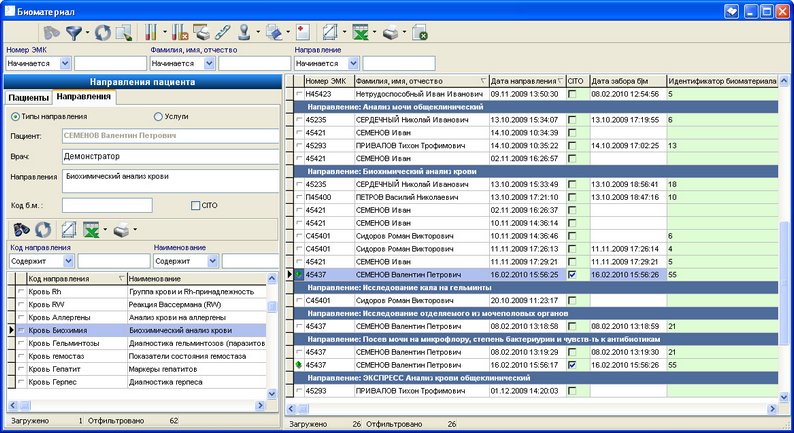
Task: Select the 'Услуги' radio button
Action: [x=158, y=116]
